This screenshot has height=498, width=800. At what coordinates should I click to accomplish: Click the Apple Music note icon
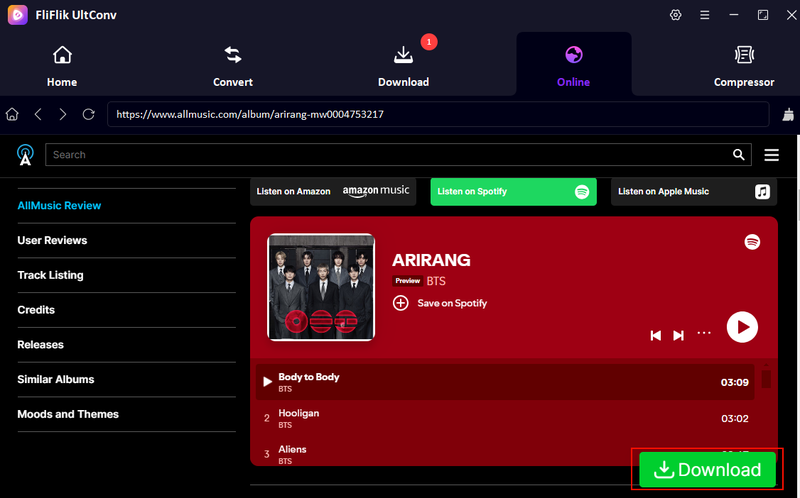pyautogui.click(x=762, y=192)
